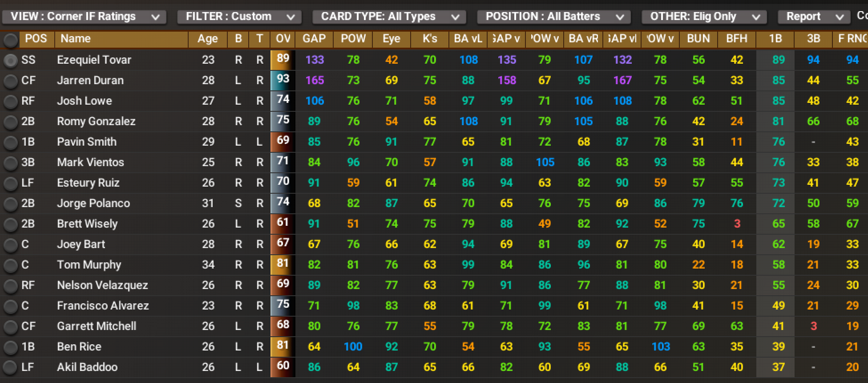Click Joey Bart's age value 28

(208, 244)
